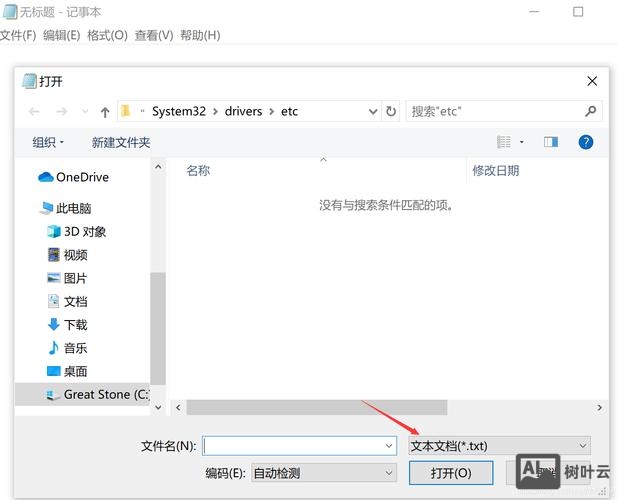The image size is (618, 500).
Task: Open the 格式(O) menu
Action: pyautogui.click(x=107, y=36)
